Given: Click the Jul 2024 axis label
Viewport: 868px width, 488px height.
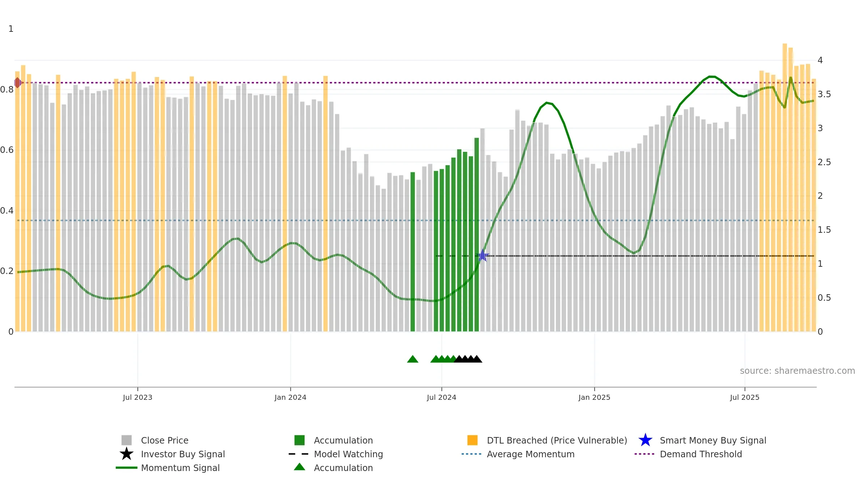Looking at the screenshot, I should click(x=442, y=398).
